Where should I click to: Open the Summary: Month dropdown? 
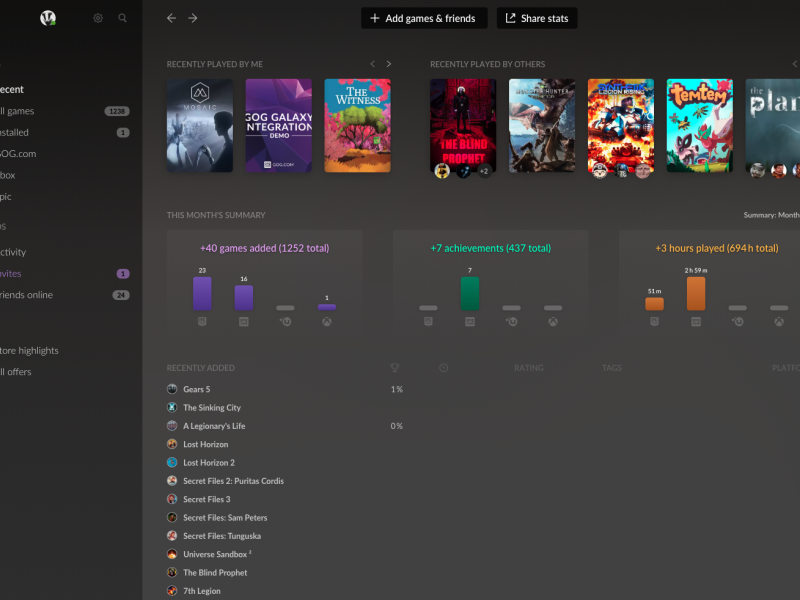coord(771,215)
